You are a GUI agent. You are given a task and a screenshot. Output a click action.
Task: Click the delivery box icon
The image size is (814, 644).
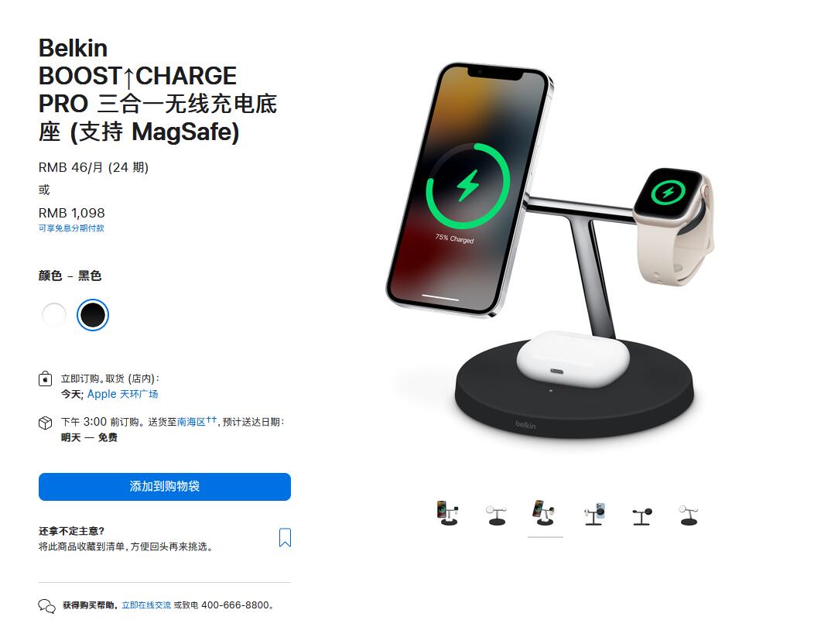(x=45, y=423)
